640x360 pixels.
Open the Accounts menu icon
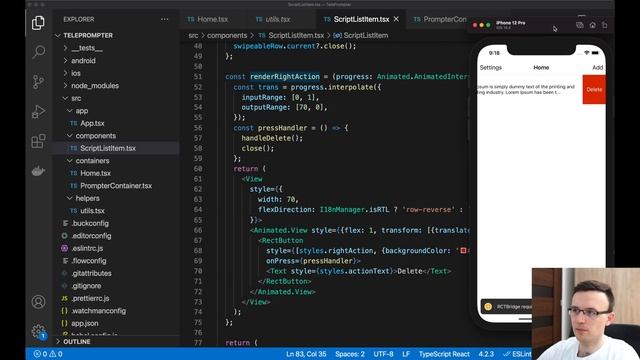coord(38,302)
